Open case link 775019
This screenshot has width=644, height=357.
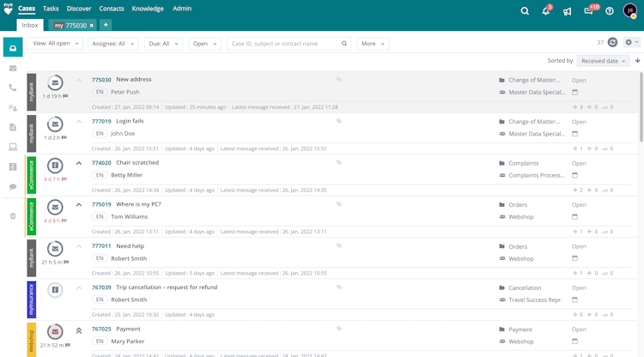click(x=101, y=204)
